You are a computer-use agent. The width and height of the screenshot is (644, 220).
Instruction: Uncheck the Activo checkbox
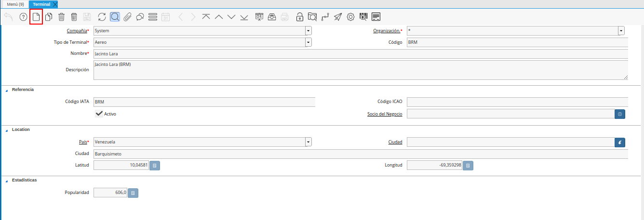[x=99, y=114]
